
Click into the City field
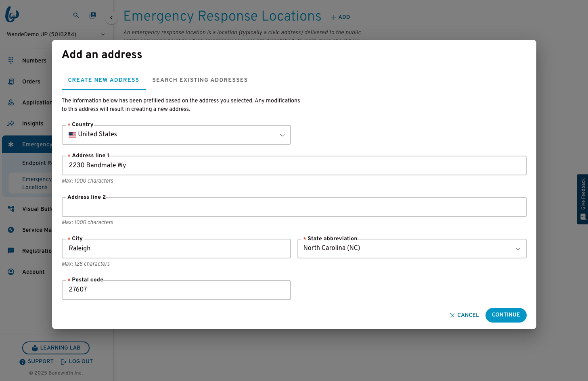176,249
